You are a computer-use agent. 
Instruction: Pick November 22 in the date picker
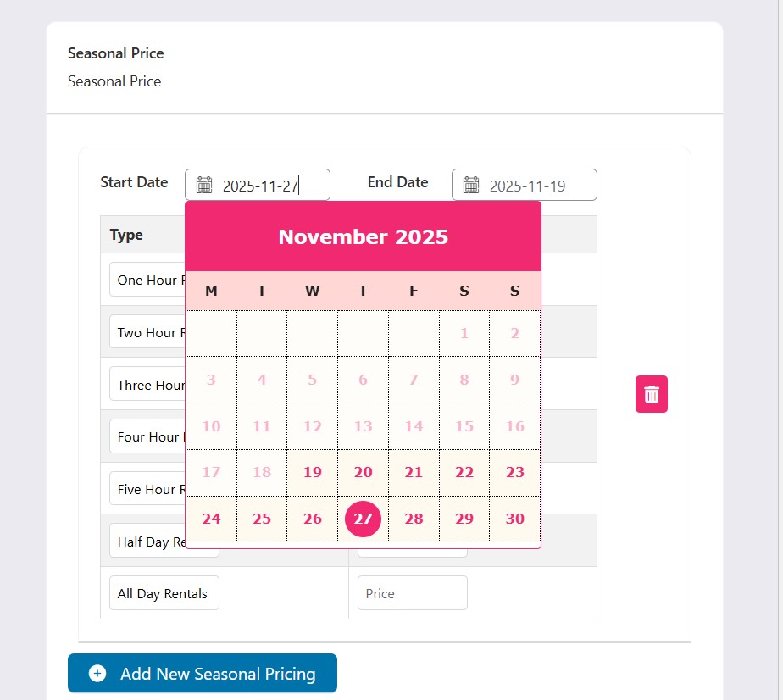(x=464, y=472)
